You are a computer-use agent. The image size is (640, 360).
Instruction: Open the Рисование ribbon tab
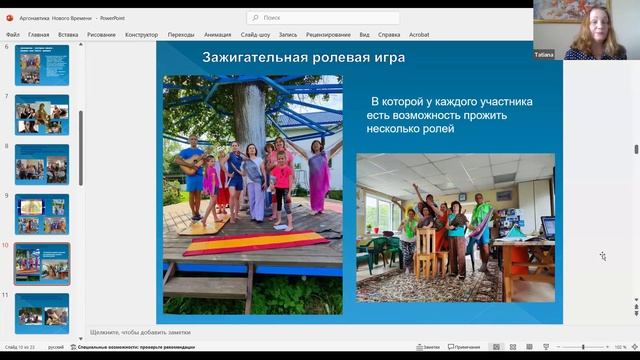point(101,35)
